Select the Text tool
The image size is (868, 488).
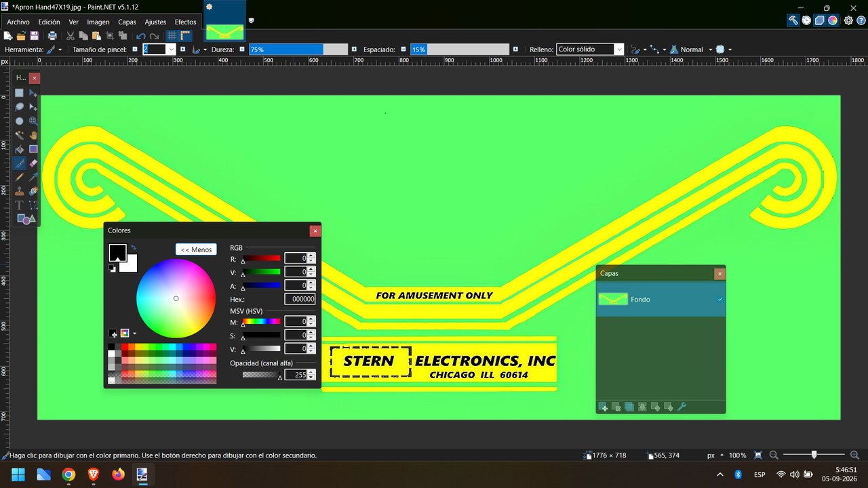pyautogui.click(x=20, y=205)
